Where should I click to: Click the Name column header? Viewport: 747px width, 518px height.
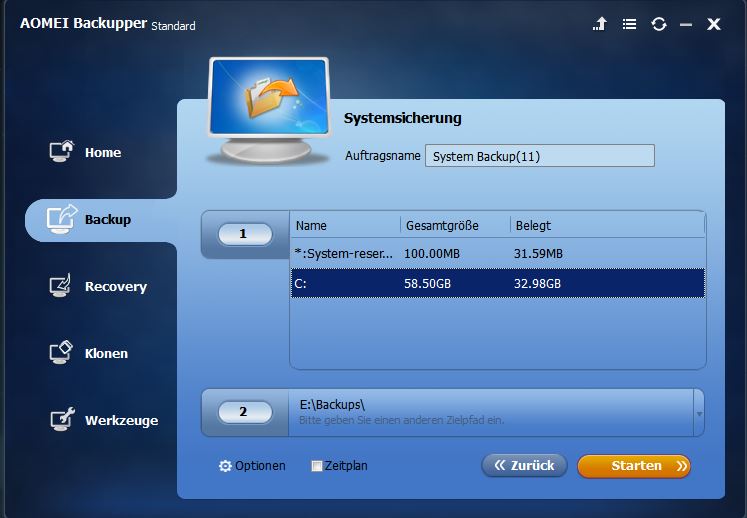pyautogui.click(x=345, y=225)
